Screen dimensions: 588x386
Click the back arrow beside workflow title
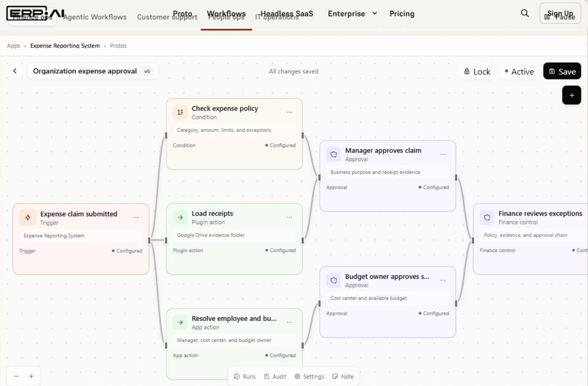click(x=15, y=71)
